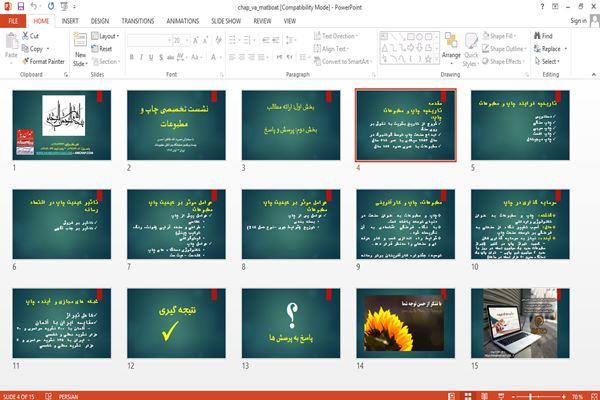
Task: Click the Undo arrow icon
Action: point(34,7)
